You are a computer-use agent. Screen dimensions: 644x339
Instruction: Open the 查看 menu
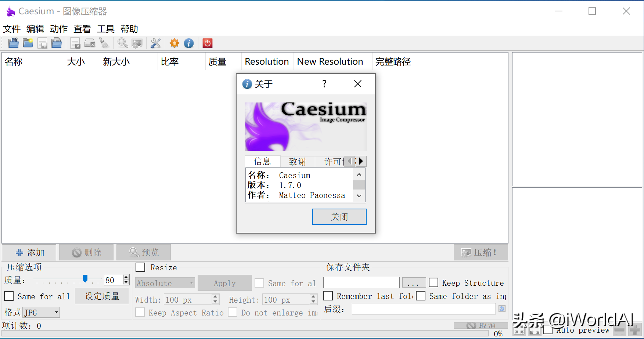coord(82,29)
